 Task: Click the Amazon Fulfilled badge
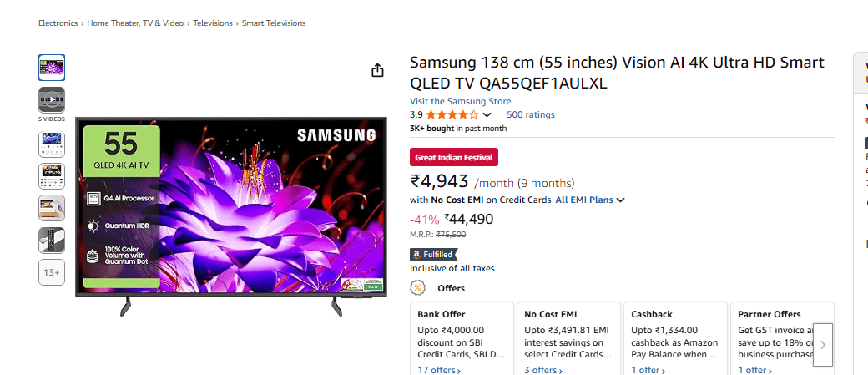coord(433,254)
